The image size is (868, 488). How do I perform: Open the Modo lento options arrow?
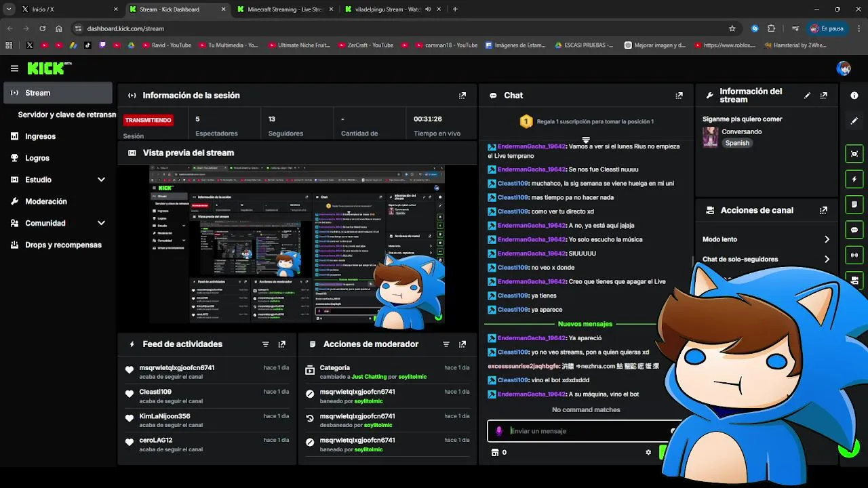[827, 239]
